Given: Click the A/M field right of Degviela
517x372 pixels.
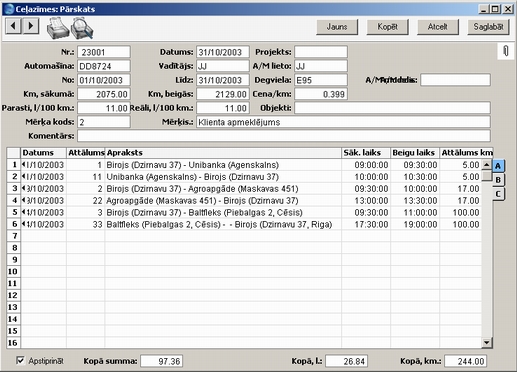Looking at the screenshot, I should click(x=455, y=80).
